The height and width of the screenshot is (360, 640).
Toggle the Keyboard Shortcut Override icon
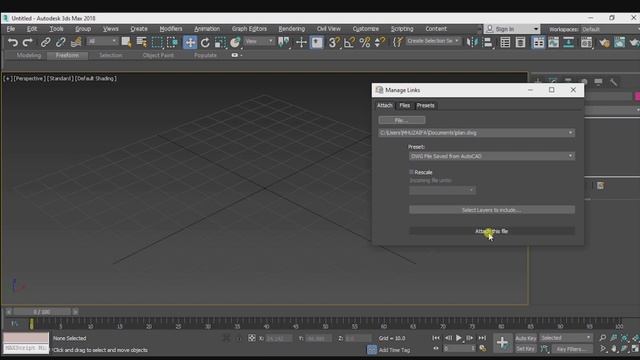(317, 42)
